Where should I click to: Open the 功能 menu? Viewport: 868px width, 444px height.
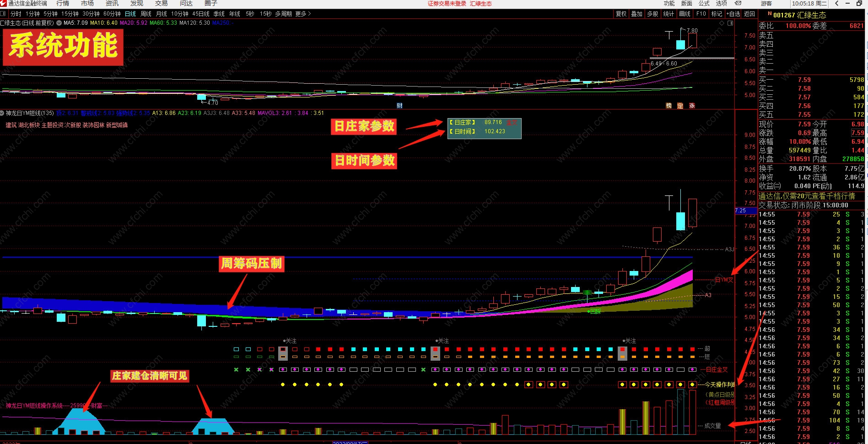[669, 4]
